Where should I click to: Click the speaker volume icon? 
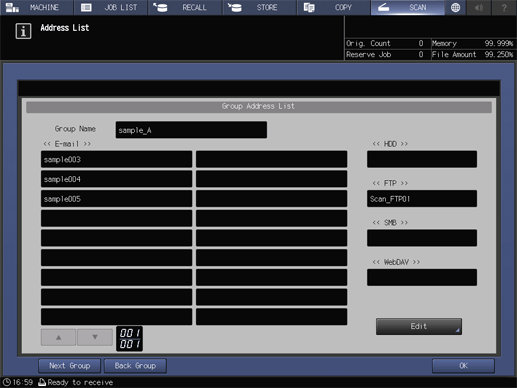click(x=479, y=7)
